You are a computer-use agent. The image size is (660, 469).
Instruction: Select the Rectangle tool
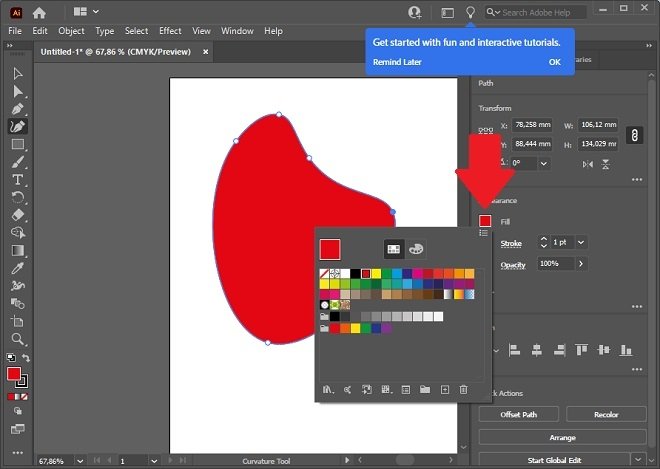tap(18, 144)
